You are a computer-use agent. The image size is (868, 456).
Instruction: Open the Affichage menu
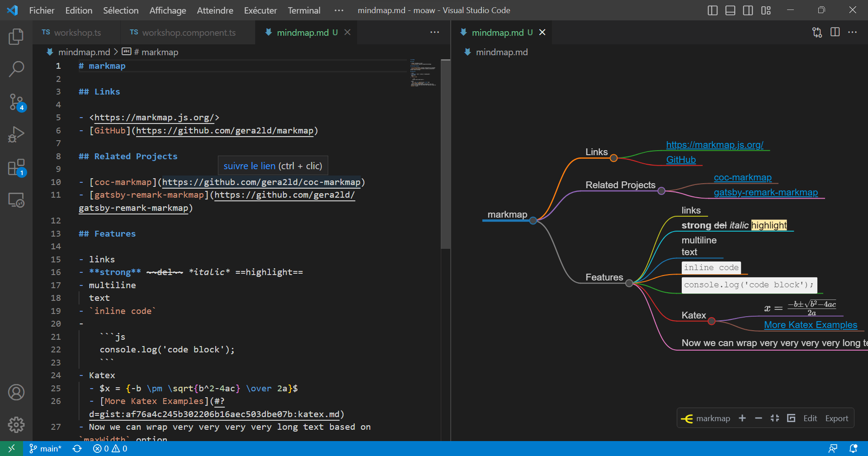[x=168, y=10]
